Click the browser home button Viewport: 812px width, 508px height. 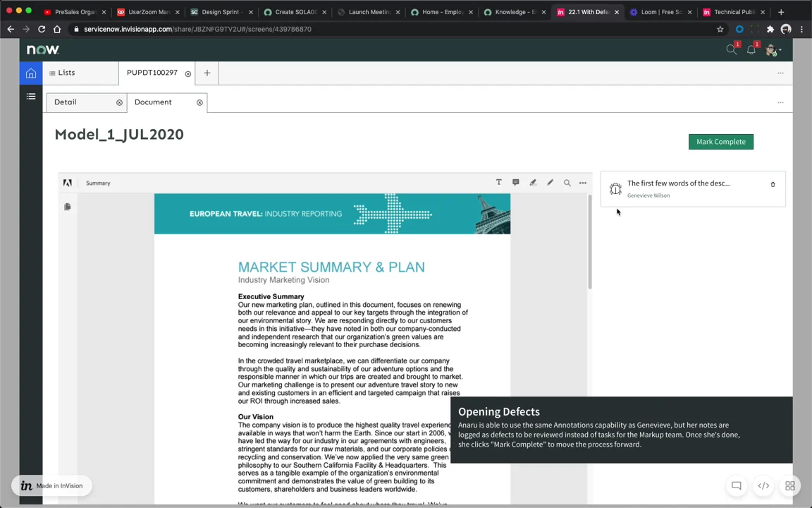57,29
